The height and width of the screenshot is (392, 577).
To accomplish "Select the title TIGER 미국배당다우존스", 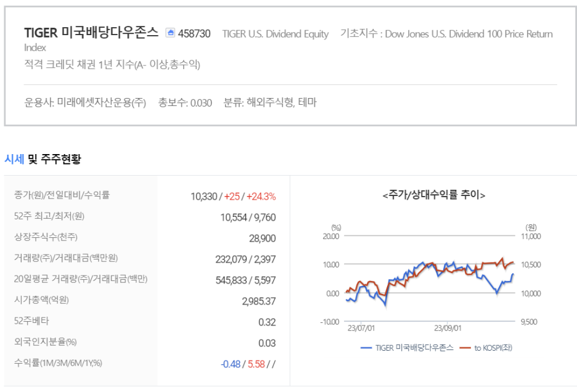I will pos(91,33).
